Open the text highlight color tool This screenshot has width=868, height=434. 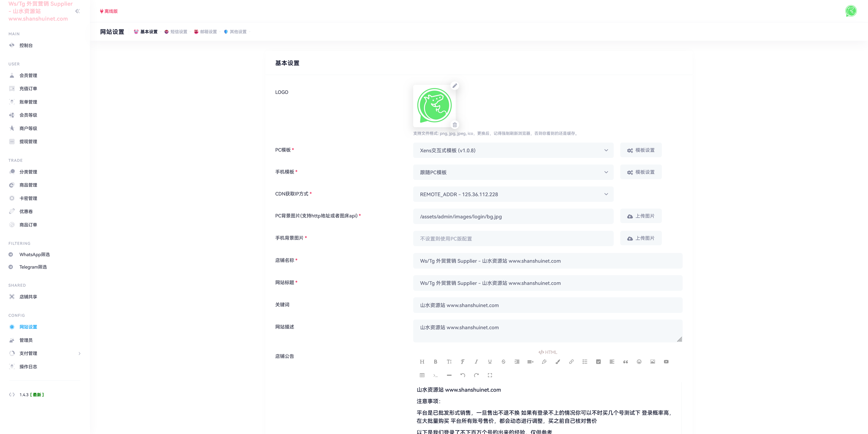click(558, 362)
